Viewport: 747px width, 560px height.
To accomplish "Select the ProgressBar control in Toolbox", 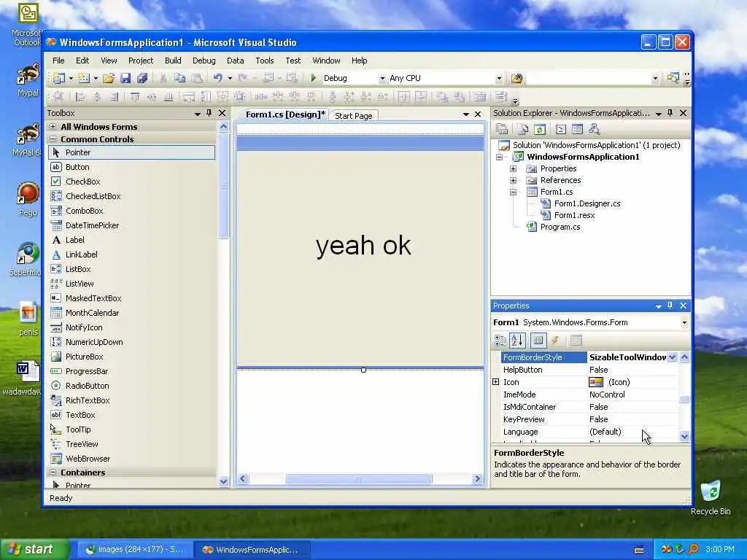I will click(131, 371).
